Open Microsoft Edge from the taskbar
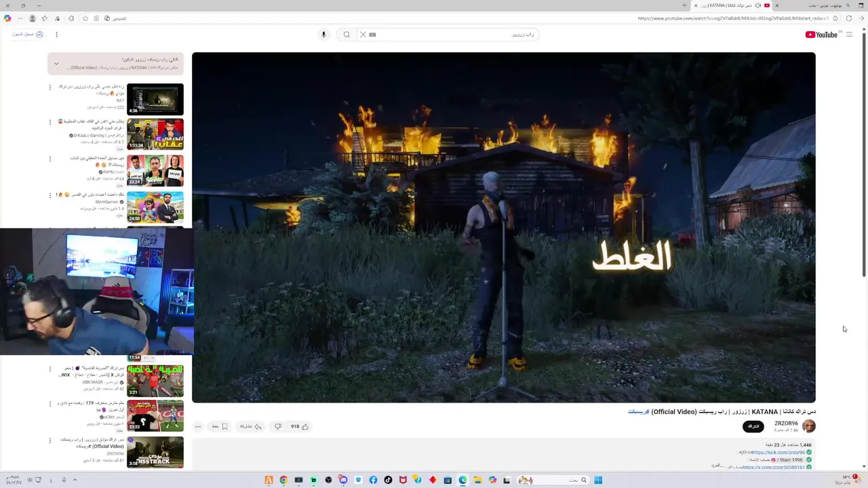The image size is (868, 488). (462, 480)
